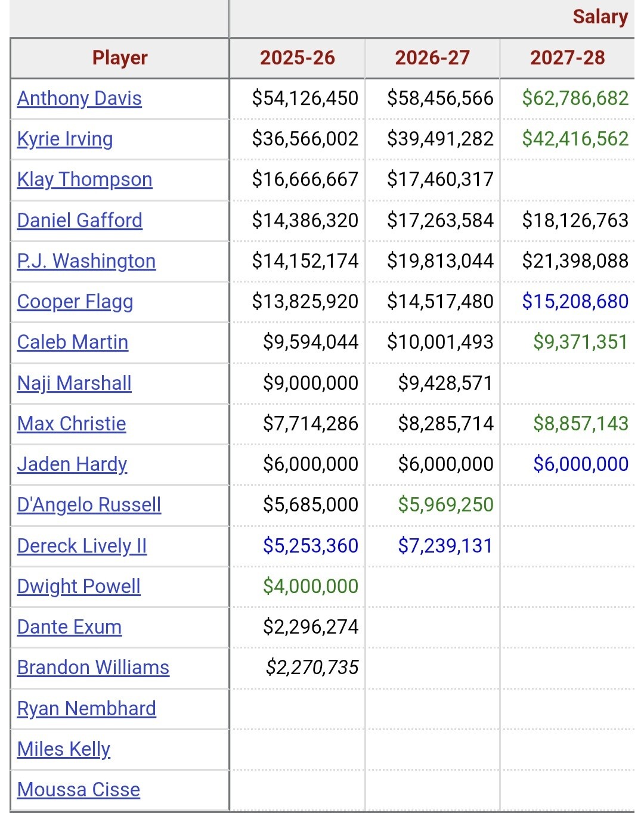Open P.J. Washington link
This screenshot has height=813, width=644.
click(x=86, y=261)
